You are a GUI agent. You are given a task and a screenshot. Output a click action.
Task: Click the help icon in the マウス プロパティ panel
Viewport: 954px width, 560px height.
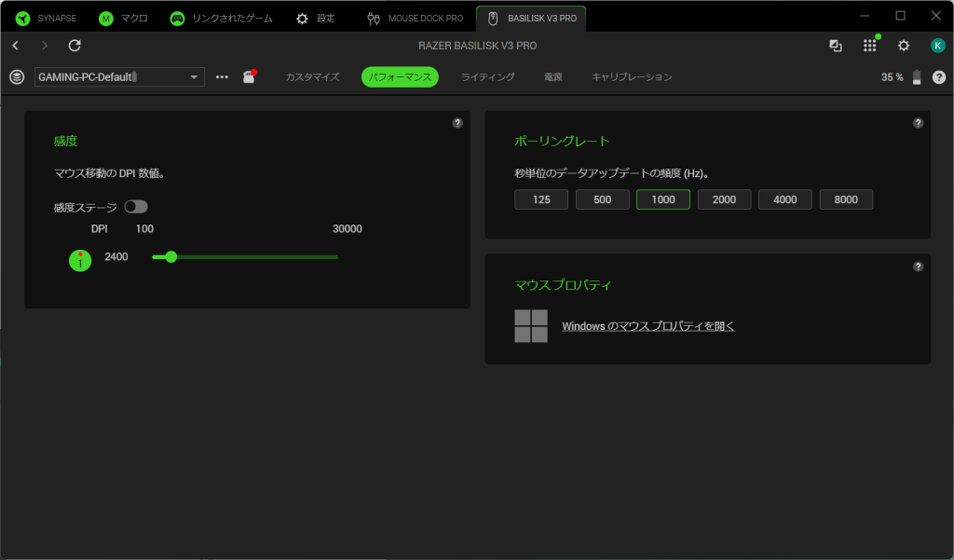918,266
